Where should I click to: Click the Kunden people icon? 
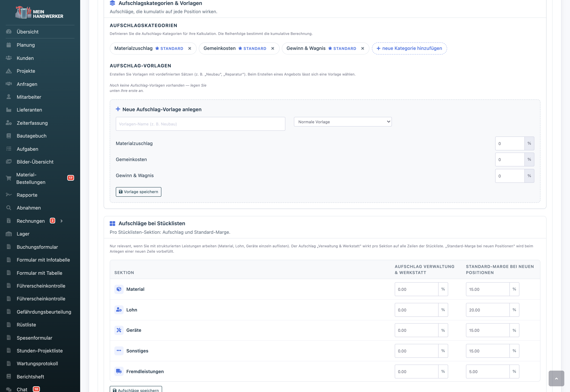pyautogui.click(x=9, y=58)
